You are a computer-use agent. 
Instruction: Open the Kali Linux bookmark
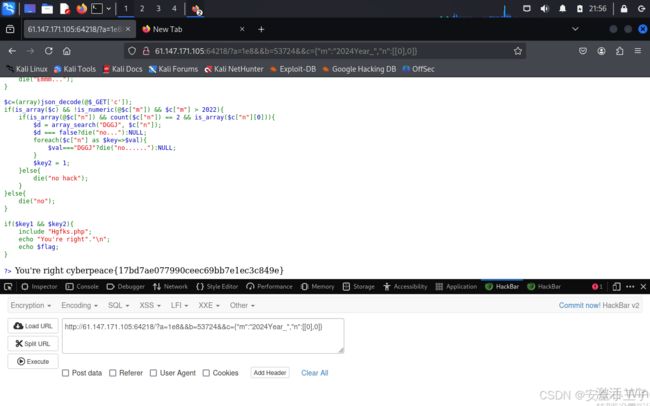[x=27, y=69]
